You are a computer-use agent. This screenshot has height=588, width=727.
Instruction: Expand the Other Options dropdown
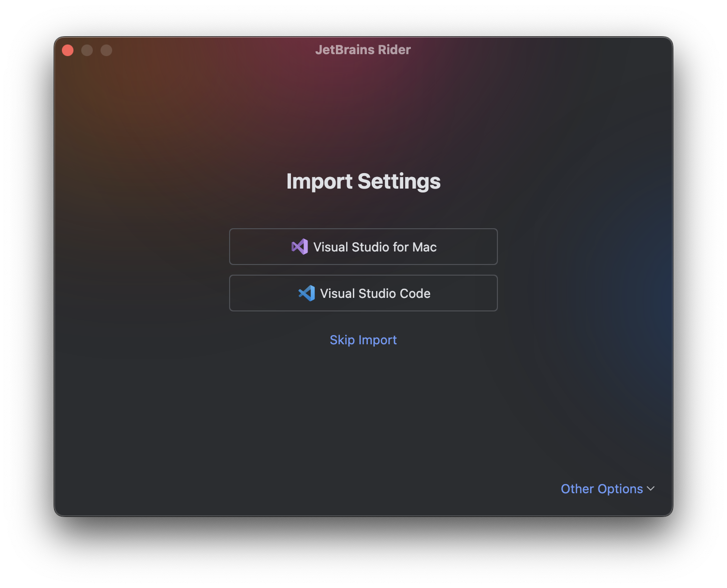point(608,489)
